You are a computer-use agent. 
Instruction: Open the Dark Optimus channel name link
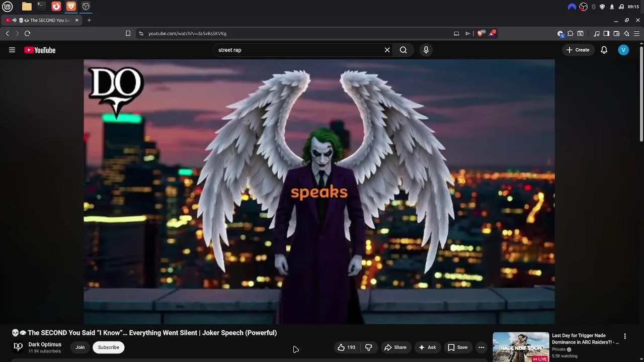tap(45, 344)
